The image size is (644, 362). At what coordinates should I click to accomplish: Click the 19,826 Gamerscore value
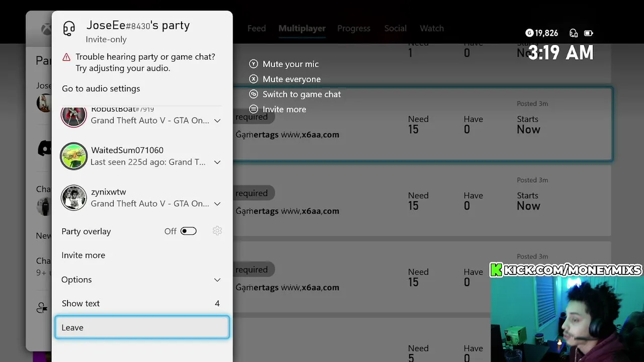point(546,33)
